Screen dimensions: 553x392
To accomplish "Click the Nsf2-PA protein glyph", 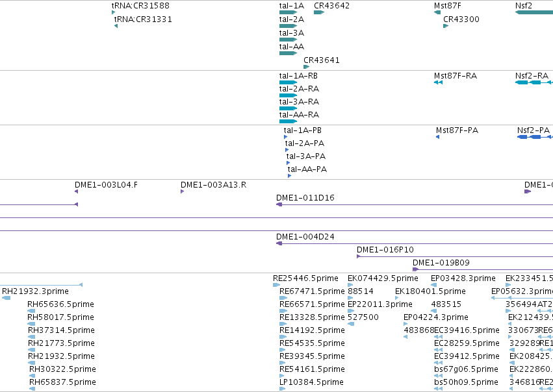I will click(x=535, y=137).
